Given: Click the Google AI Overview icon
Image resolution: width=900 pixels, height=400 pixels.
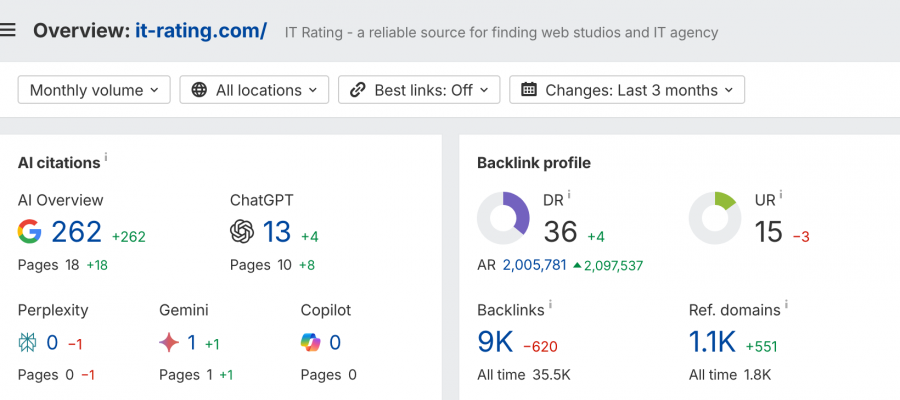Looking at the screenshot, I should [30, 232].
